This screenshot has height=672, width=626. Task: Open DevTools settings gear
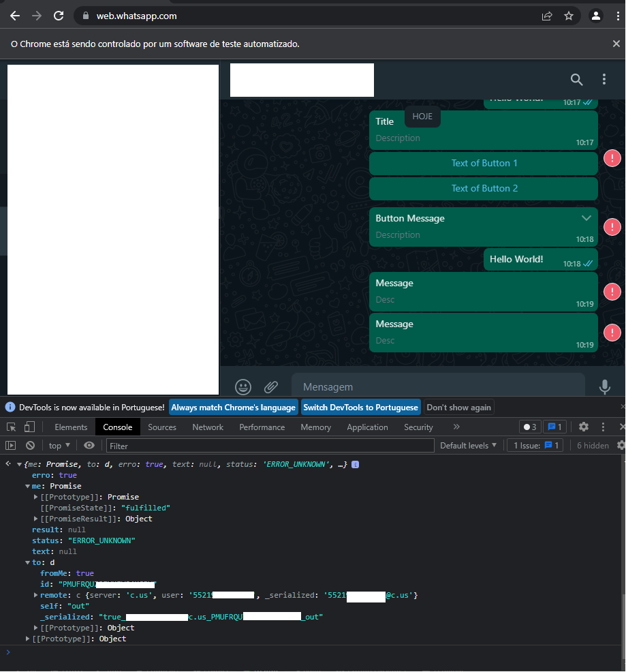click(584, 427)
